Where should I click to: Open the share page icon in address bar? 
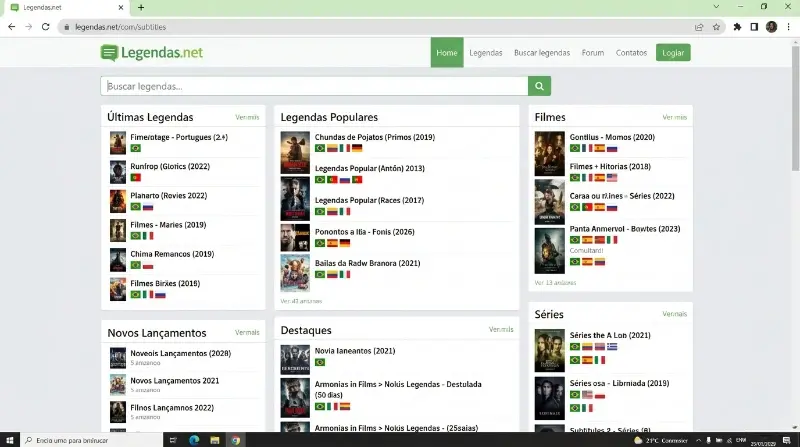(699, 27)
